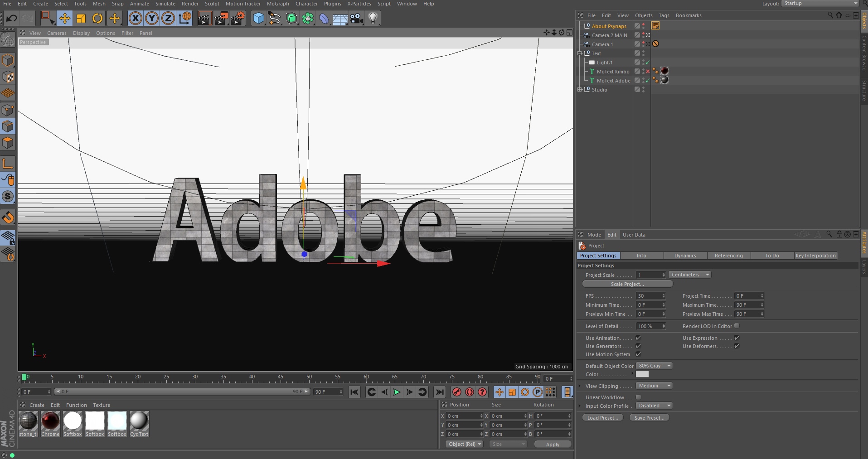Toggle Use Expression checkbox
This screenshot has width=868, height=459.
click(737, 338)
